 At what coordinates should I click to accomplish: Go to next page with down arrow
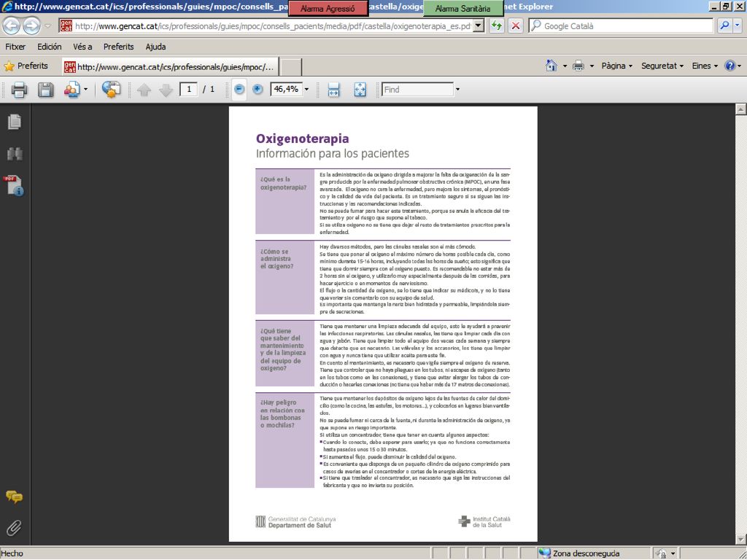coord(166,90)
